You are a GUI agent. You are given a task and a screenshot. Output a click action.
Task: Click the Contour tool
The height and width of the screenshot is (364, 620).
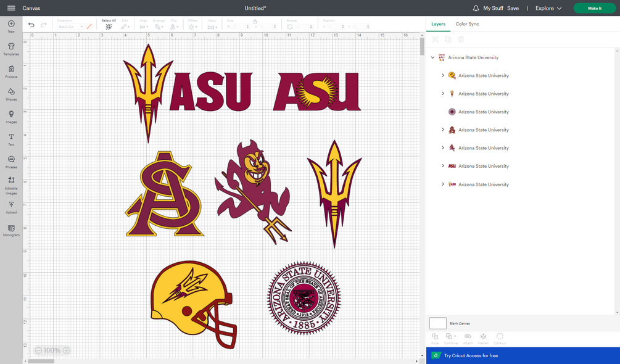coord(500,338)
